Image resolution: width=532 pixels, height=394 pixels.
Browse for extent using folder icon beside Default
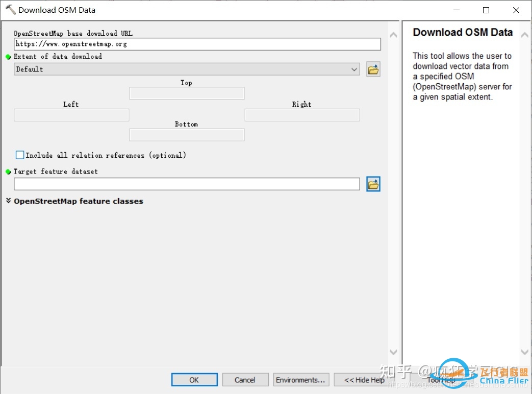click(x=373, y=69)
